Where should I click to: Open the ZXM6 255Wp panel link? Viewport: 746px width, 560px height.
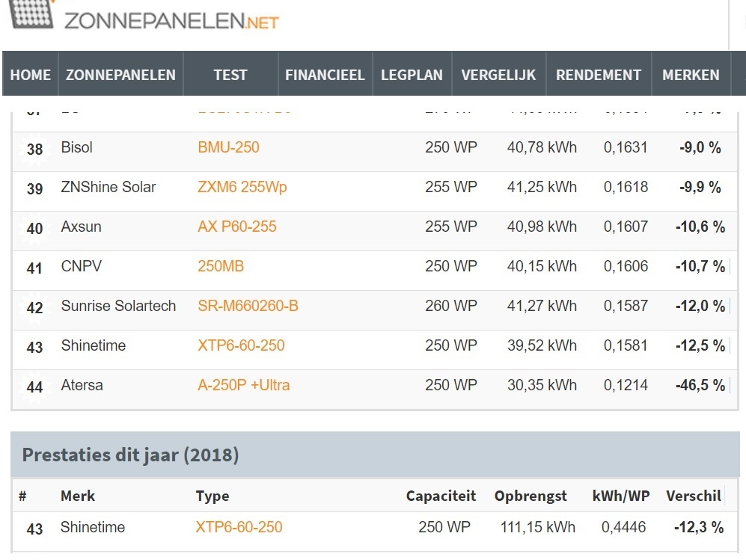[242, 188]
